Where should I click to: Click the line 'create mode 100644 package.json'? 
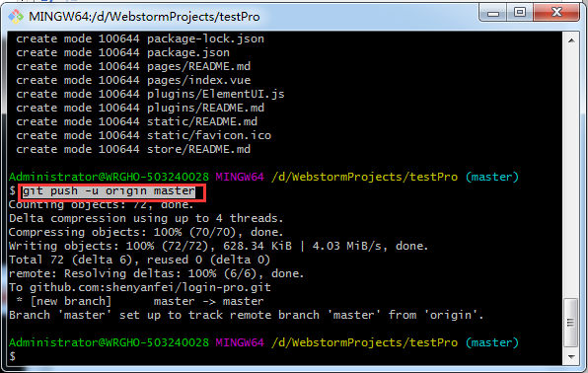click(122, 52)
